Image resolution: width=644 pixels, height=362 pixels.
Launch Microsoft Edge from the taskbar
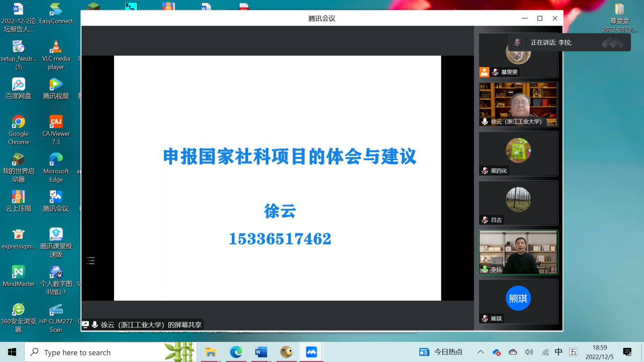pos(236,352)
